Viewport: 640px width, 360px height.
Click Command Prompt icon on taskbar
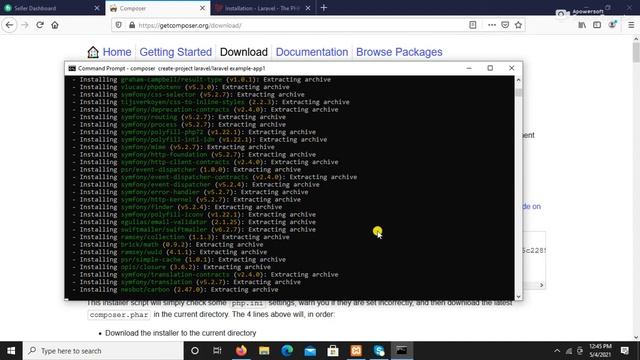pos(402,351)
